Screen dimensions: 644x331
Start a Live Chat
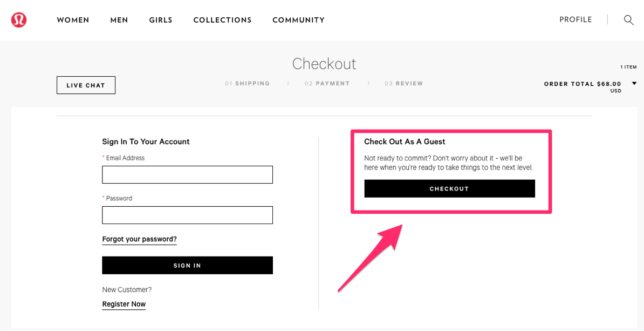click(86, 85)
